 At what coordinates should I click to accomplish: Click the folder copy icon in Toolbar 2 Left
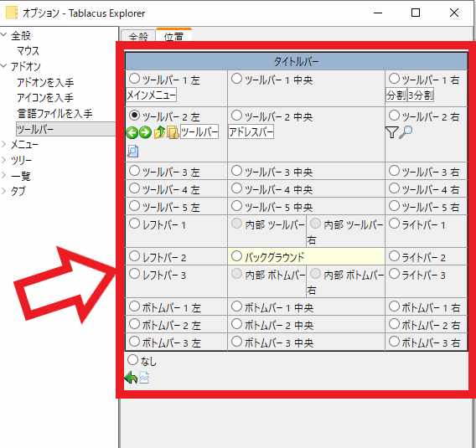pyautogui.click(x=173, y=133)
